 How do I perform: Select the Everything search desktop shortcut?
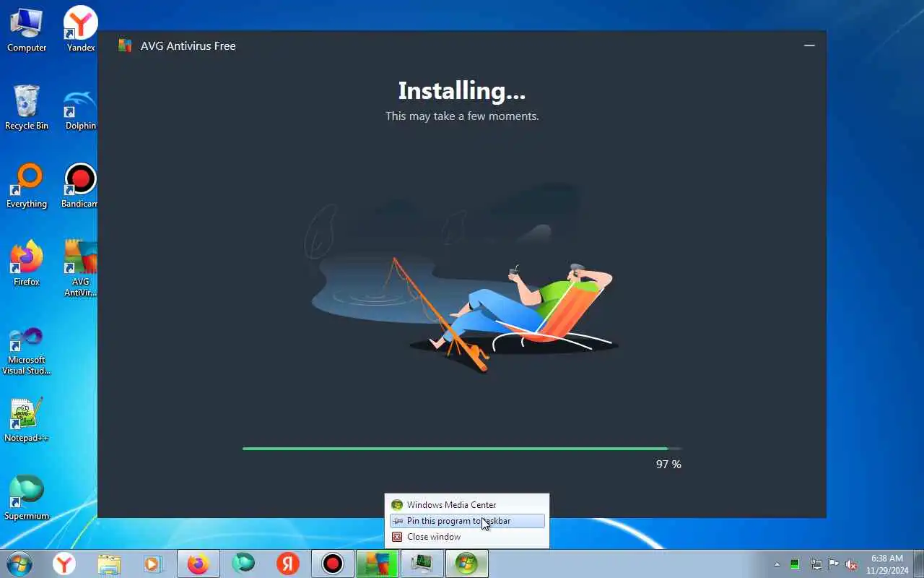(27, 186)
